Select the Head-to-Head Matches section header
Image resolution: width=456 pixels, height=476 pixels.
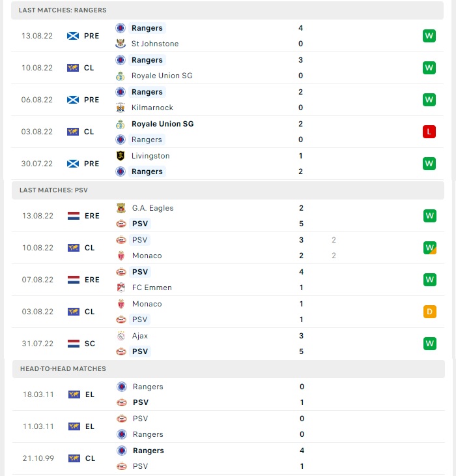tap(229, 369)
